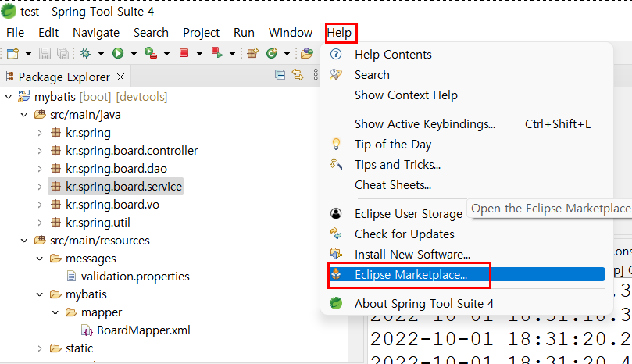The width and height of the screenshot is (632, 364).
Task: Choose About Spring Tool Suite 4
Action: point(466,304)
